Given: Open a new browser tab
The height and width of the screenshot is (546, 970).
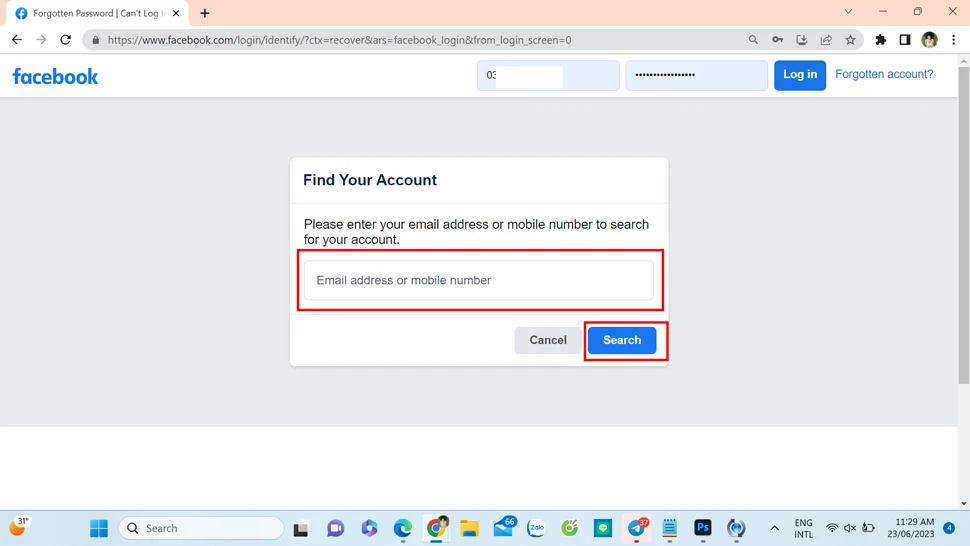Looking at the screenshot, I should [x=205, y=13].
